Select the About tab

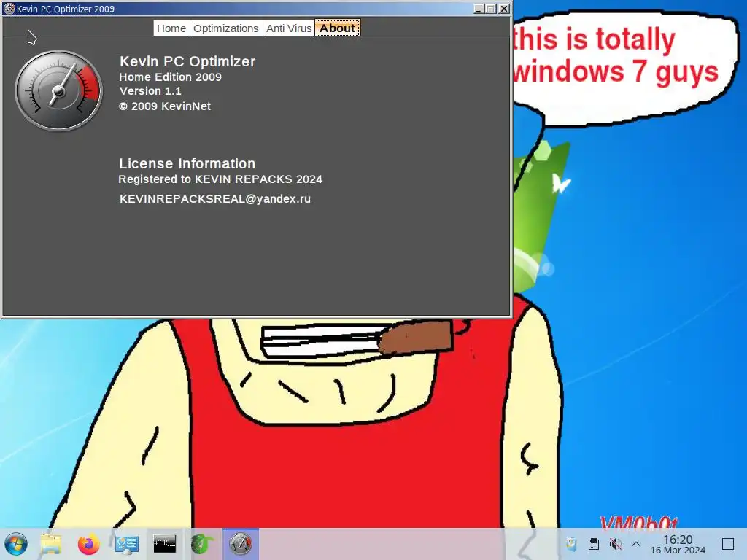coord(337,28)
